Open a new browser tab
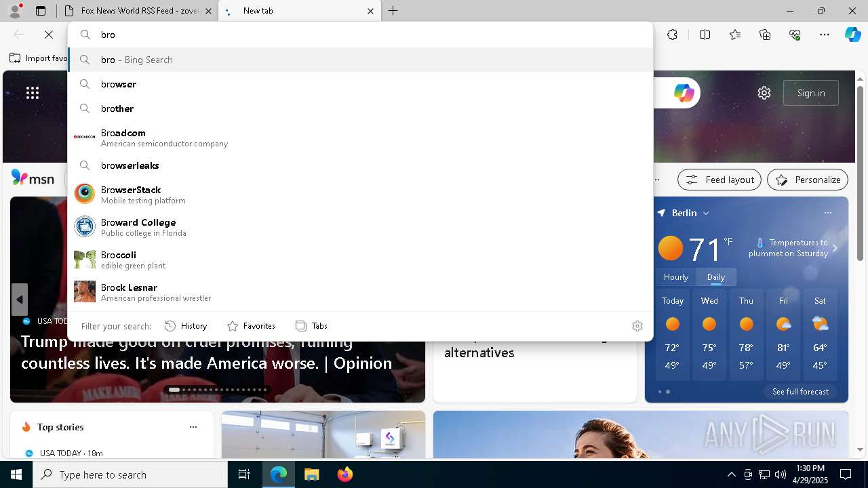The image size is (868, 488). click(393, 11)
